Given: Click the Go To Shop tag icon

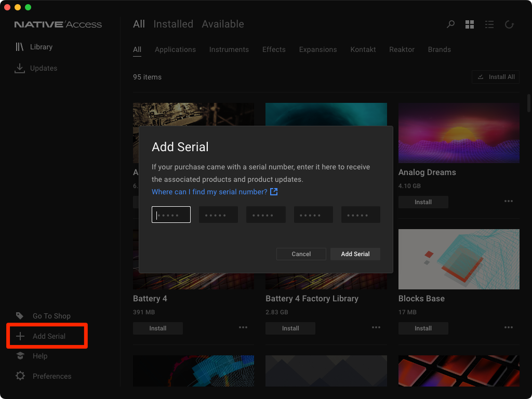Looking at the screenshot, I should point(20,316).
